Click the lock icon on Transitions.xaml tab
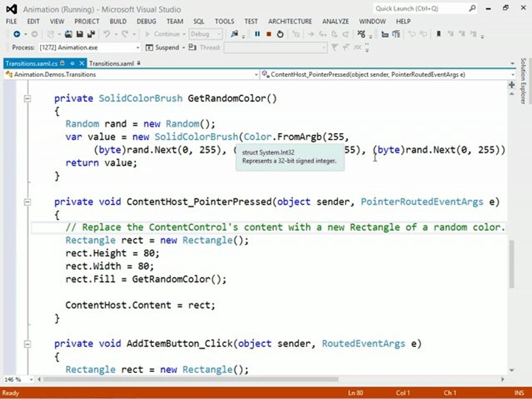This screenshot has width=532, height=399. click(139, 63)
